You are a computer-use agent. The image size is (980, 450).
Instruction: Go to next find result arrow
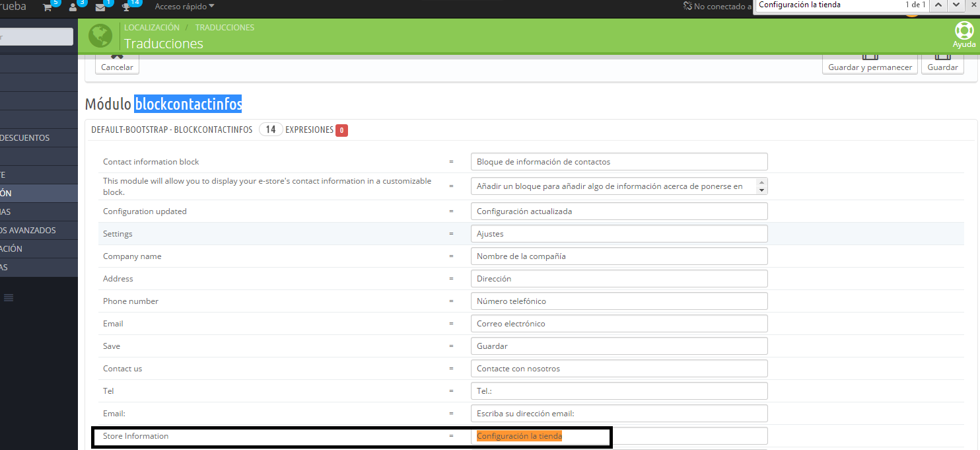956,5
